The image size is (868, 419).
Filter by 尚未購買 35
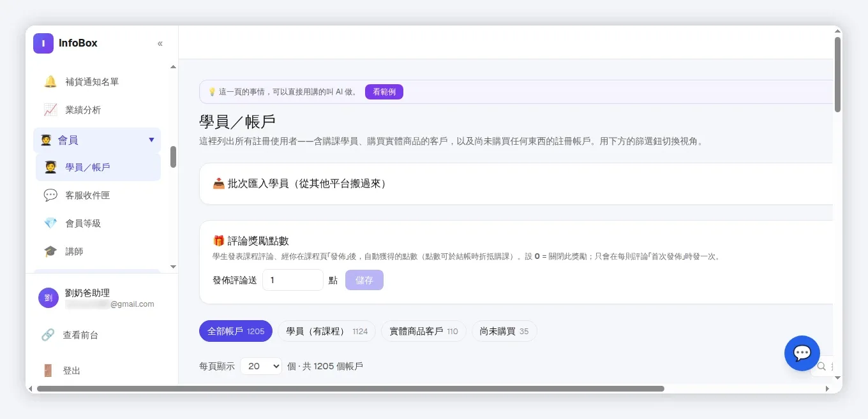[x=504, y=331]
